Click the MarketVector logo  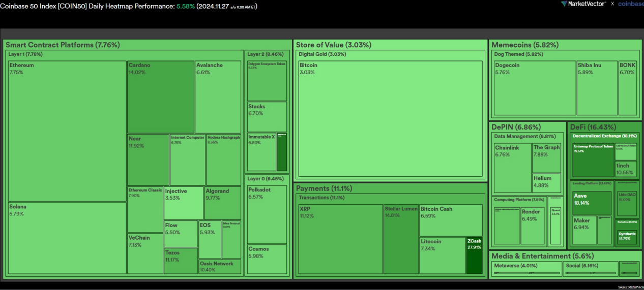coord(583,4)
